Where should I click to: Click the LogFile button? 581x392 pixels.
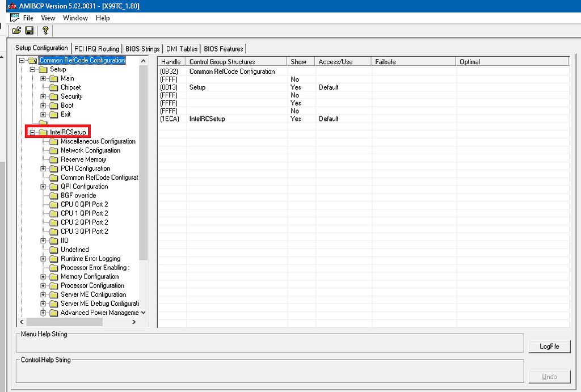(549, 346)
